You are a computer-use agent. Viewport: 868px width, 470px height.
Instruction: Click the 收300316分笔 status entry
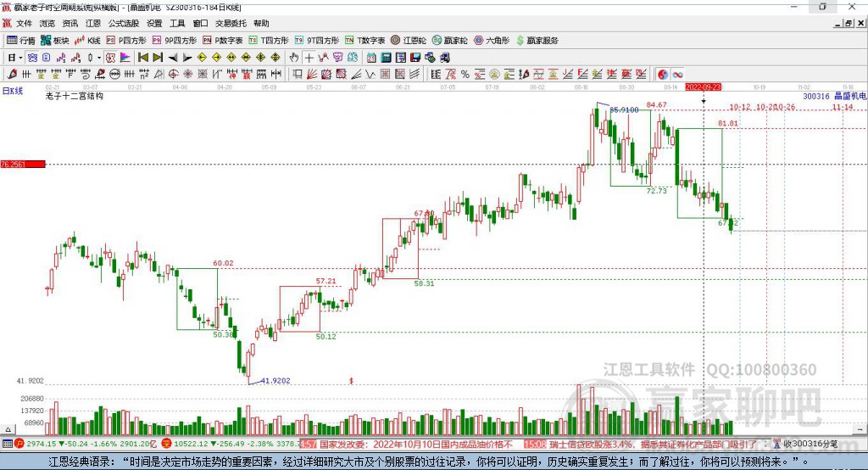coord(805,444)
